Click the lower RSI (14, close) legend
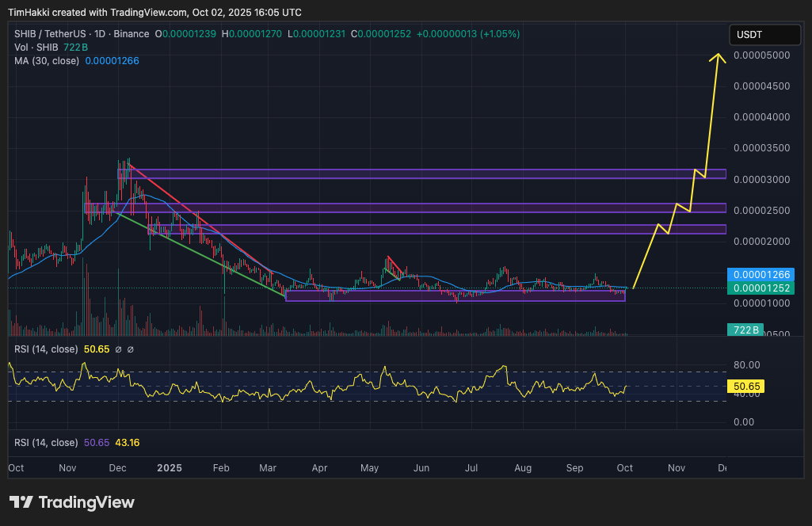Image resolution: width=812 pixels, height=526 pixels. click(x=46, y=442)
